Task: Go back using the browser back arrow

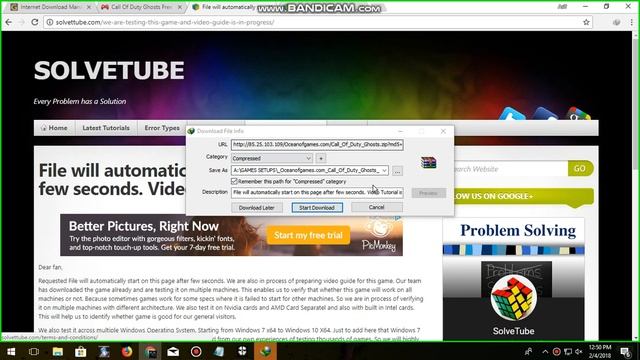Action: [9, 22]
